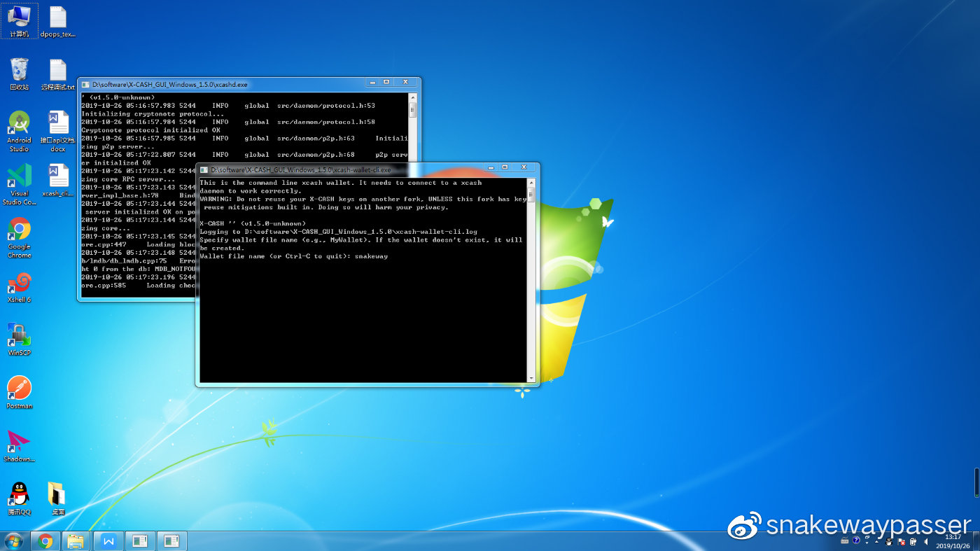Click the xcash-wallet-cli console scrollbar down arrow
The image size is (980, 551).
pos(531,378)
